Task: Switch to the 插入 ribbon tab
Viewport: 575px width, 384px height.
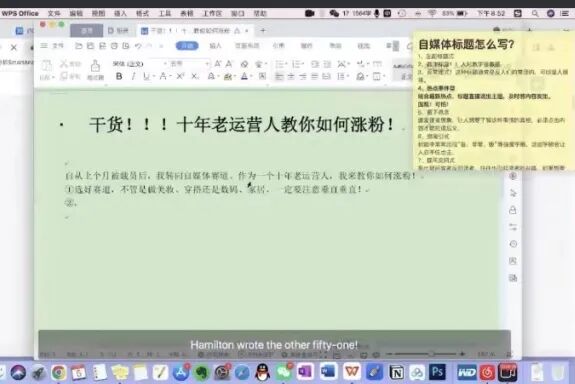Action: point(215,45)
